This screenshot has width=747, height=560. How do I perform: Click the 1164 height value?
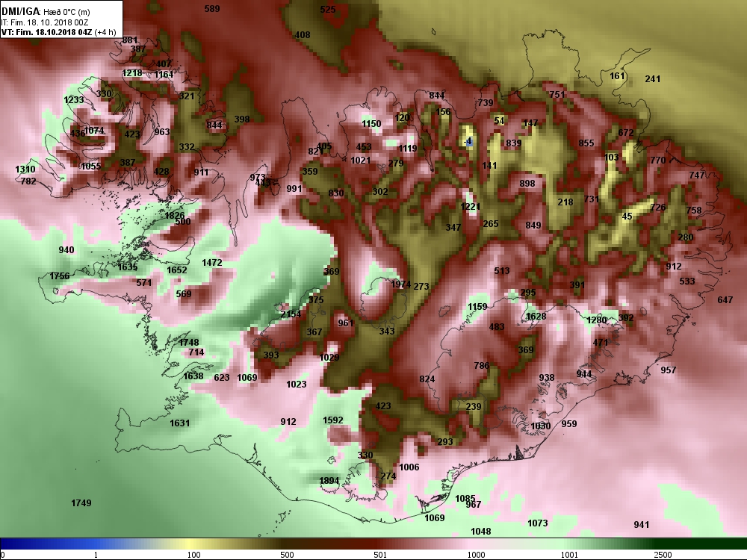(164, 74)
